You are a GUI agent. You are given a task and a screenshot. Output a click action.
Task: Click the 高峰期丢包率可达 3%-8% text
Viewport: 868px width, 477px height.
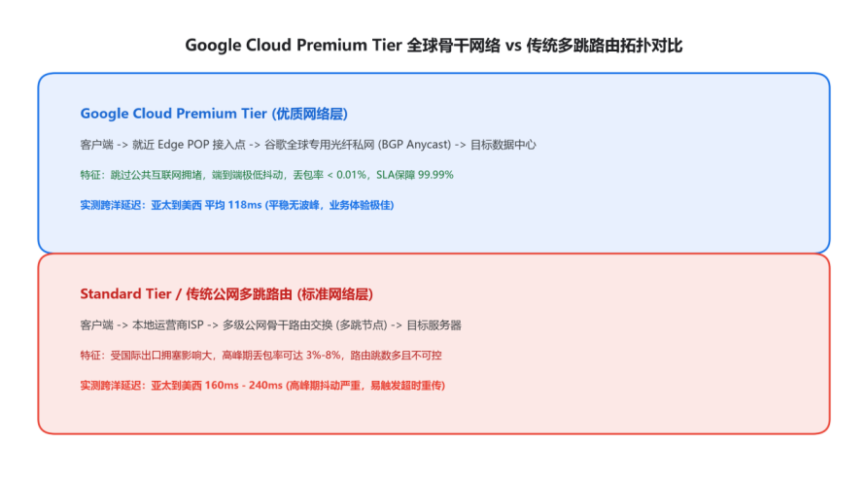point(281,356)
